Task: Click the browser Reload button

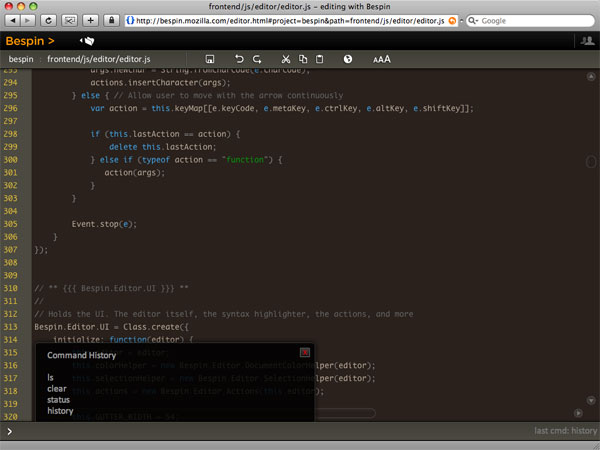Action: pos(48,19)
